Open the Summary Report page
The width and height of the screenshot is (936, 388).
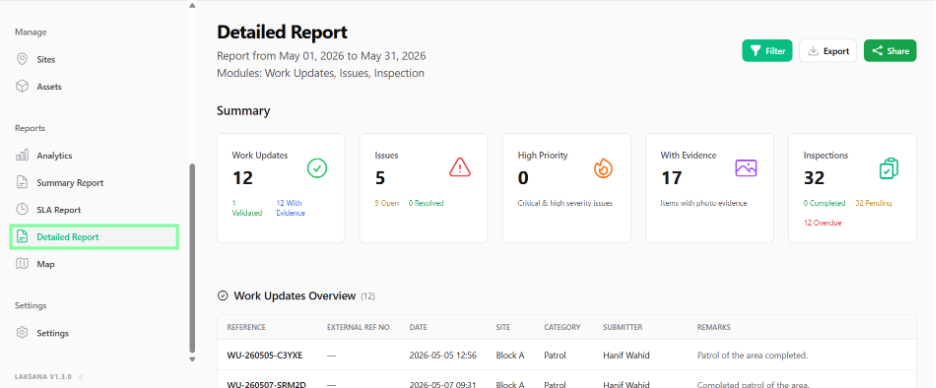70,183
